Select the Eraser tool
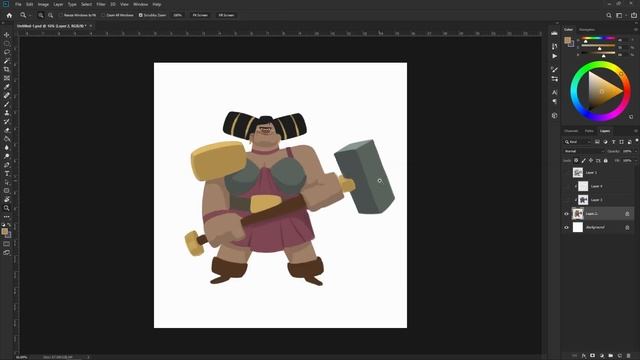 (7, 130)
